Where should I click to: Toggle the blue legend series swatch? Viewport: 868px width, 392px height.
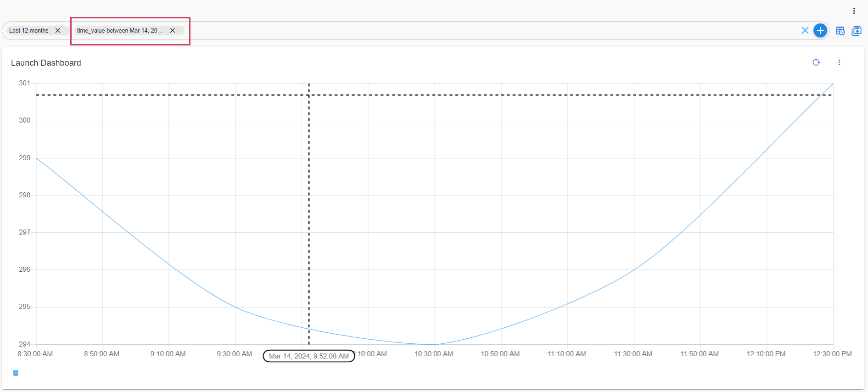coord(16,373)
